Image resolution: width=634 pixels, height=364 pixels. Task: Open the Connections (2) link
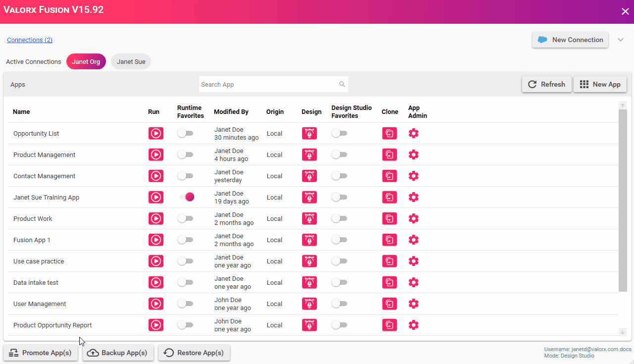click(30, 40)
